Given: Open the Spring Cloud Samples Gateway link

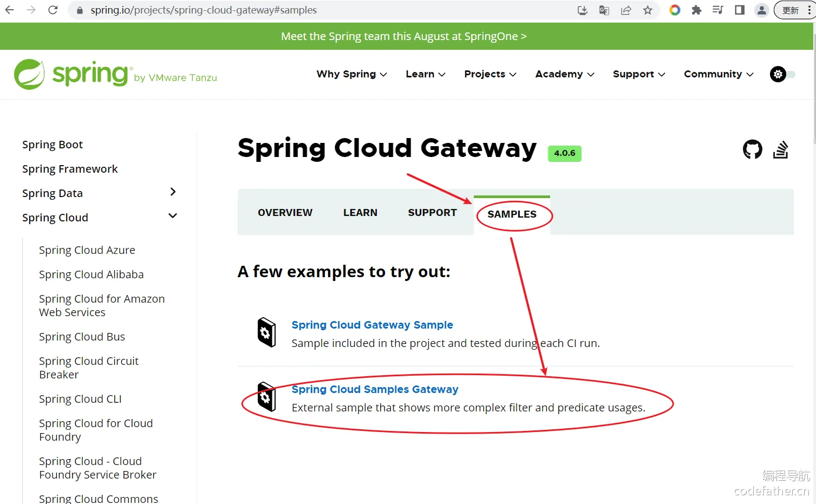Looking at the screenshot, I should click(375, 389).
